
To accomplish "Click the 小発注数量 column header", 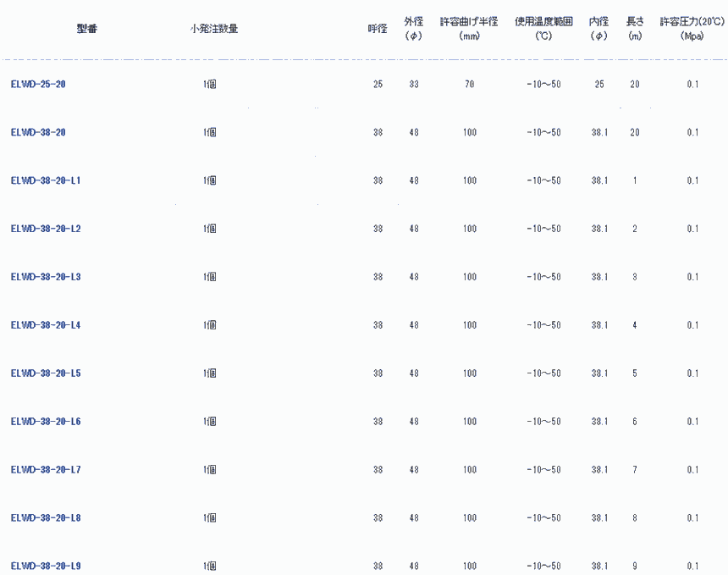I will point(213,29).
